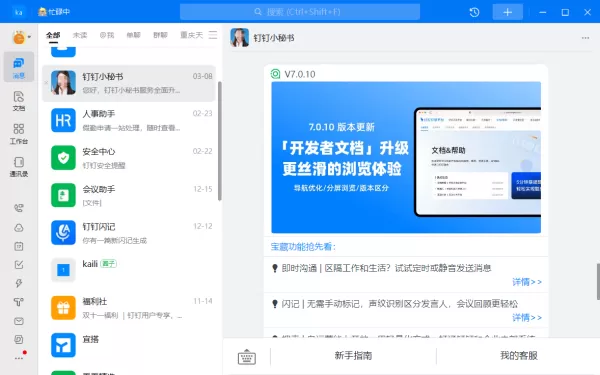
Task: Click 钉钉小秘书 avatar in the chat header
Action: click(240, 38)
